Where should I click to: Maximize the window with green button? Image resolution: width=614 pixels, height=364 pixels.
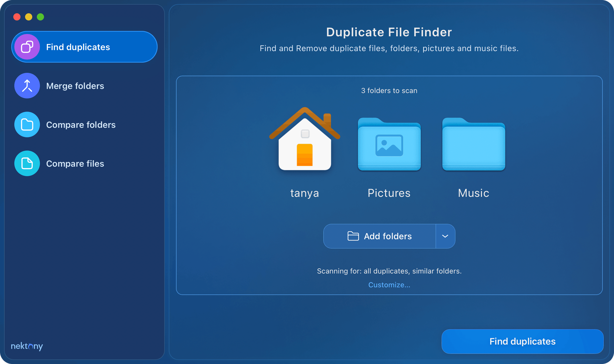[x=40, y=17]
